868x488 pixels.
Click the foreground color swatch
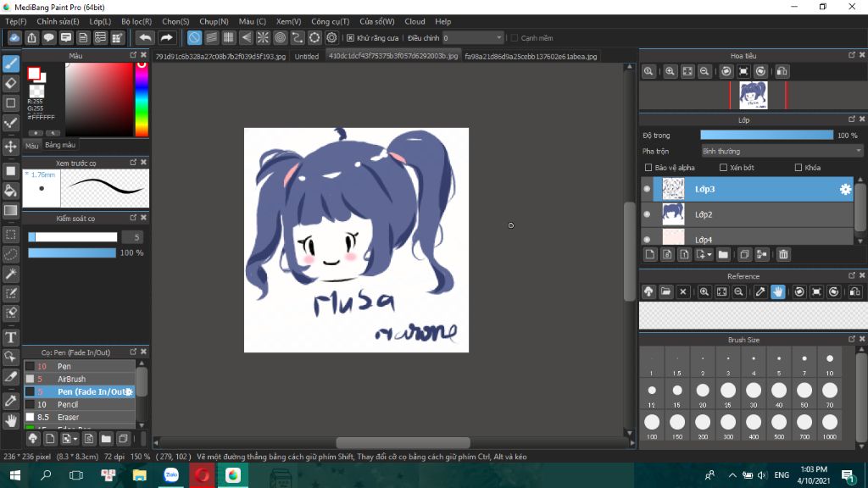(34, 73)
